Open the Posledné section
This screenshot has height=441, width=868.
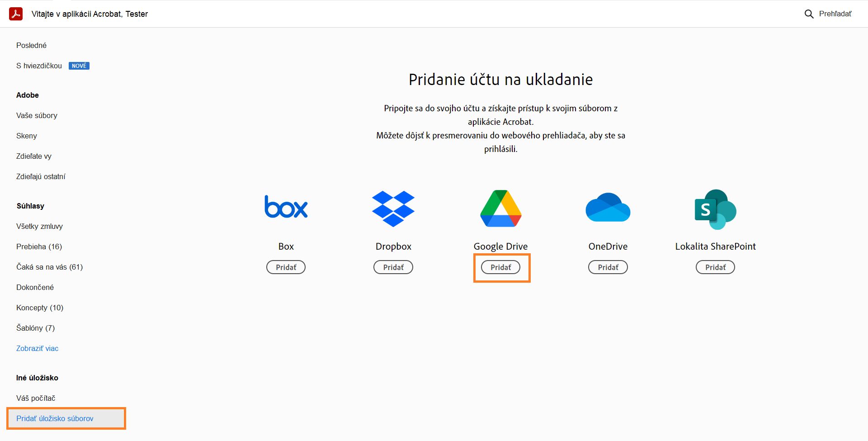(31, 45)
